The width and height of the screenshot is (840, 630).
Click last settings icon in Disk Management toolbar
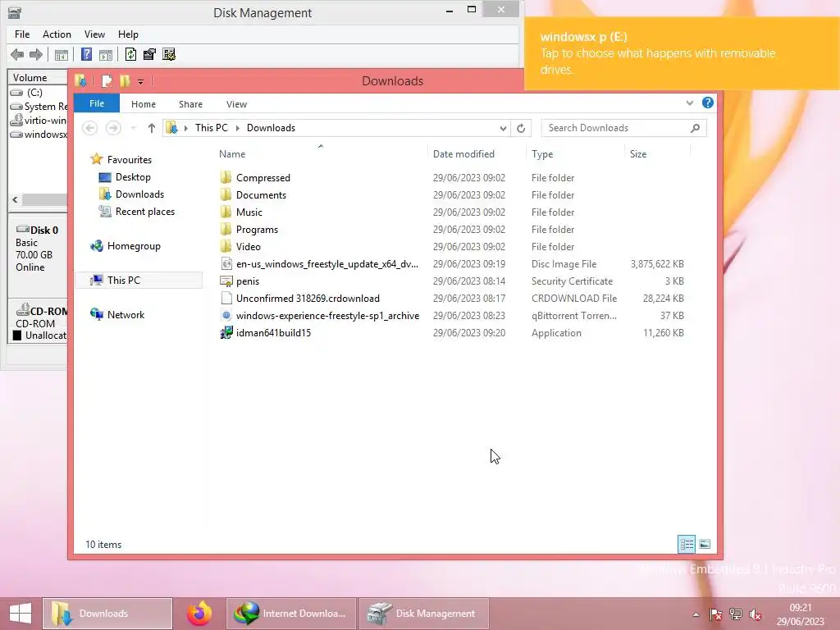tap(169, 54)
